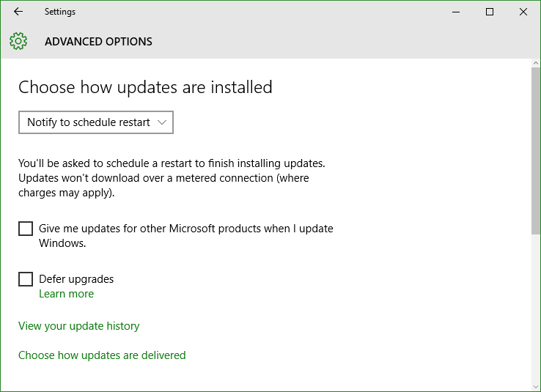Click the dropdown chevron arrow
This screenshot has height=392, width=541.
click(x=162, y=122)
